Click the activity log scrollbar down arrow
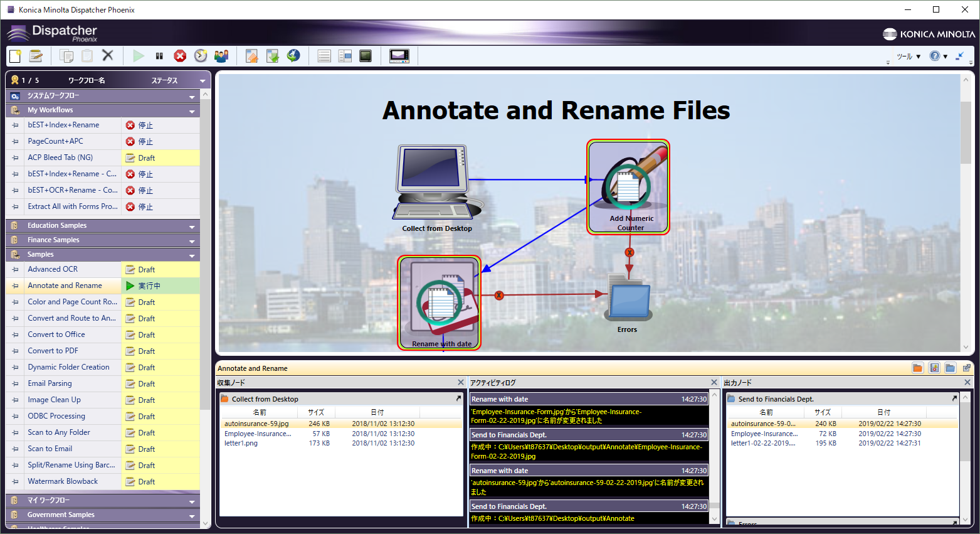Screen dimensions: 980x534 714,519
